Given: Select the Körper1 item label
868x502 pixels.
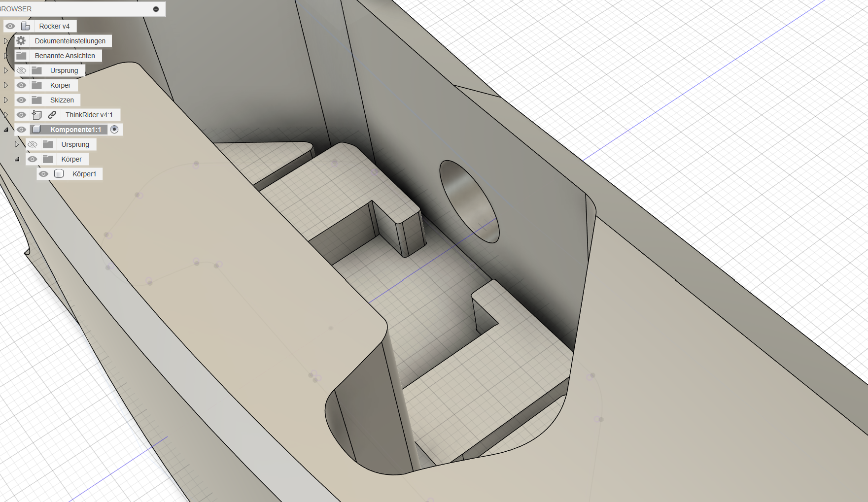Looking at the screenshot, I should tap(84, 174).
